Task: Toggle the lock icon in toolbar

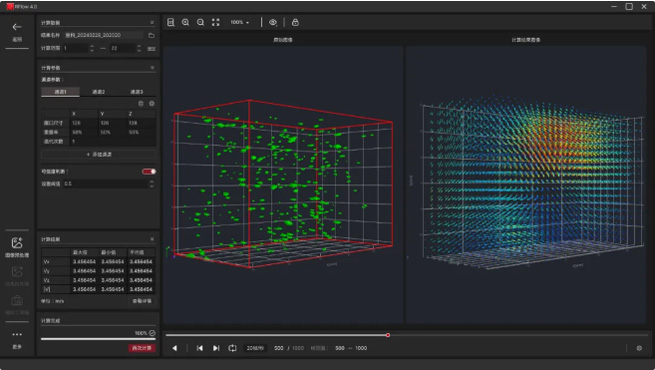Action: [x=295, y=22]
